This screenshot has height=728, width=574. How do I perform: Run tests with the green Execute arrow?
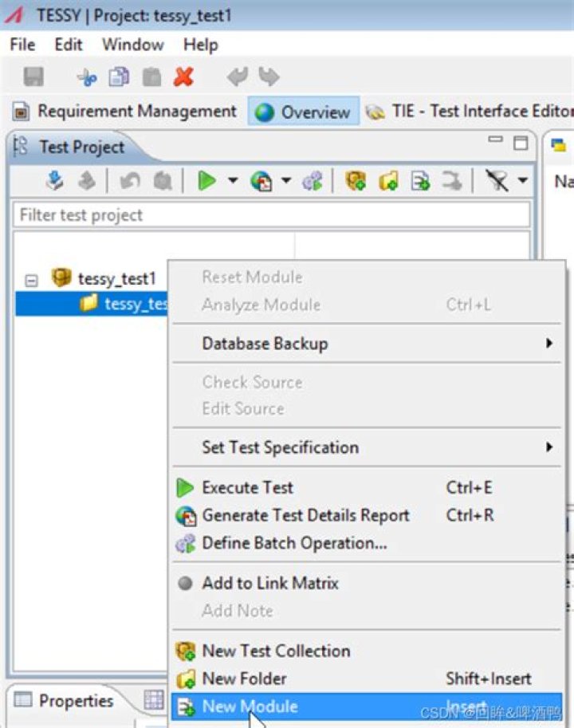(x=206, y=181)
